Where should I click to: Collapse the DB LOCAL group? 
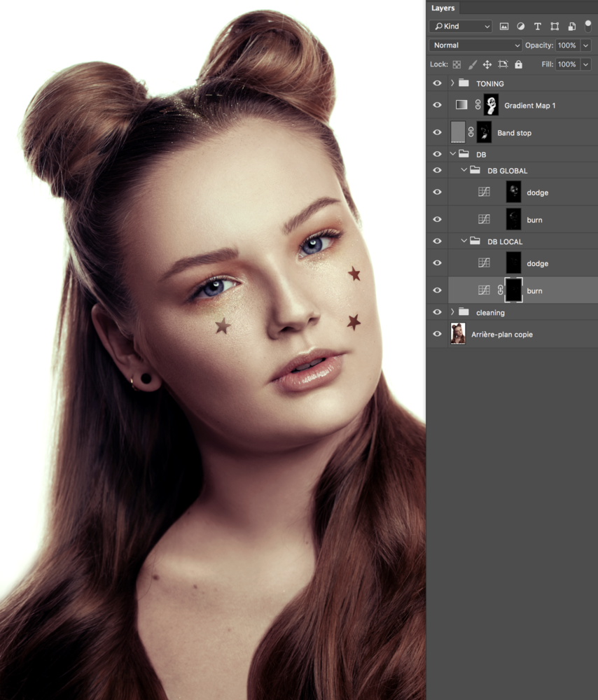(x=464, y=241)
